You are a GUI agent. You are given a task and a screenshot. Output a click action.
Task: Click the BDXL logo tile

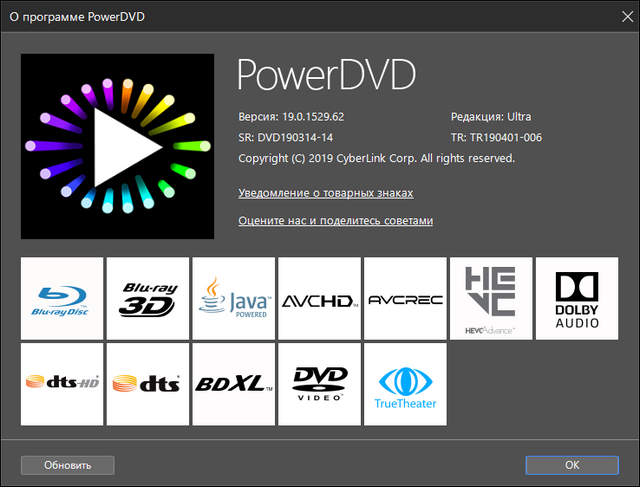point(234,383)
